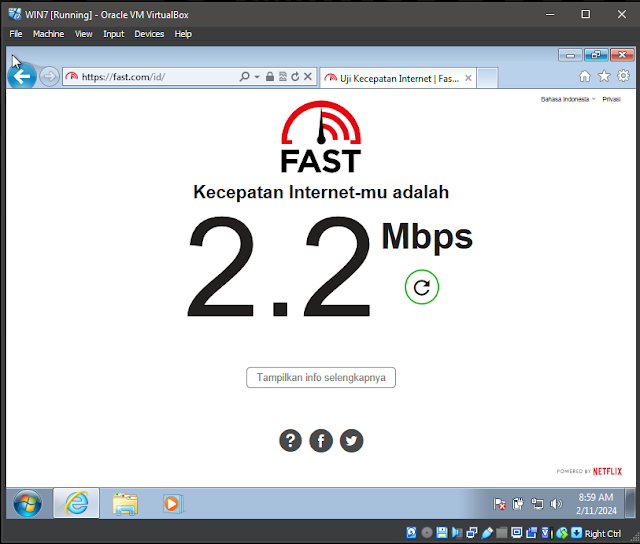The width and height of the screenshot is (640, 544).
Task: Open IE Tools gear icon
Action: tap(623, 76)
